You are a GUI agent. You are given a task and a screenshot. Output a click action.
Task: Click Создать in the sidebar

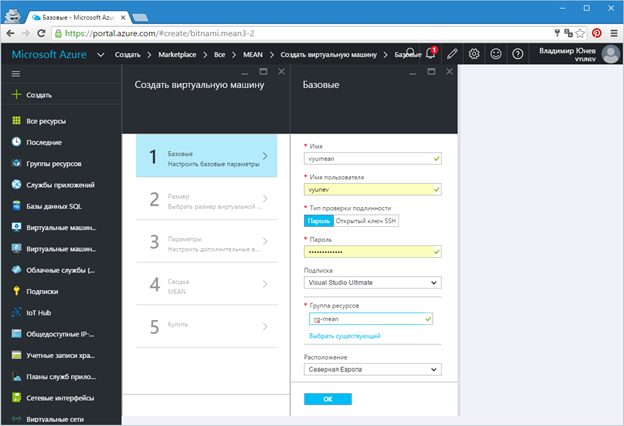(x=39, y=95)
